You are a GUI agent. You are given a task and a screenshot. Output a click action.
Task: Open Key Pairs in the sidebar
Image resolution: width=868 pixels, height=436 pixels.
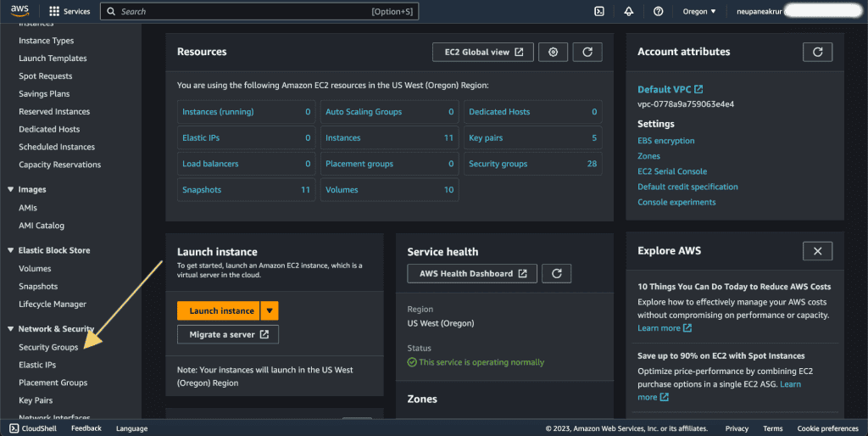click(x=36, y=400)
